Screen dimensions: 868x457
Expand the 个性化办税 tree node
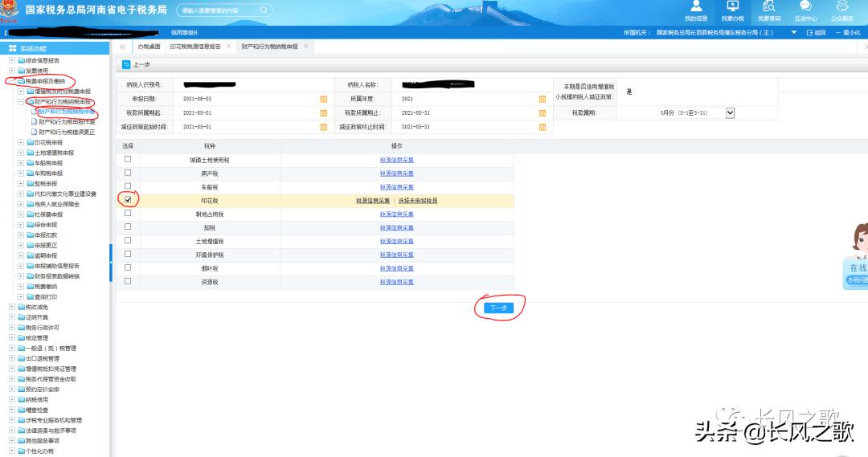(11, 451)
